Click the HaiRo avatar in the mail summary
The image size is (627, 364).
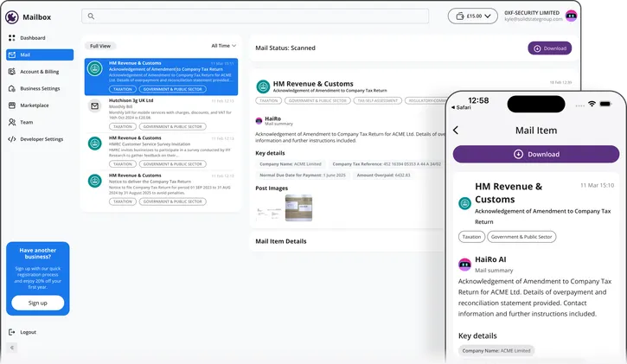[259, 120]
